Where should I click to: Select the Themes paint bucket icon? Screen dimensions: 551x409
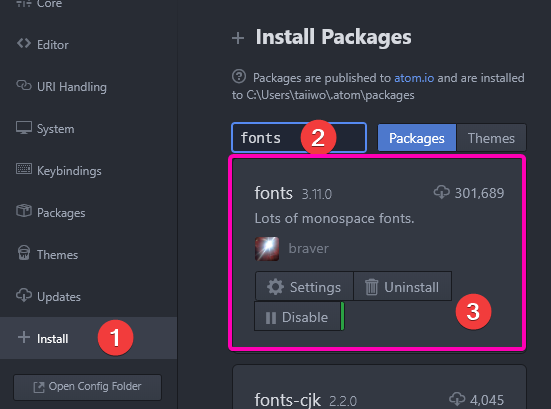pyautogui.click(x=24, y=253)
